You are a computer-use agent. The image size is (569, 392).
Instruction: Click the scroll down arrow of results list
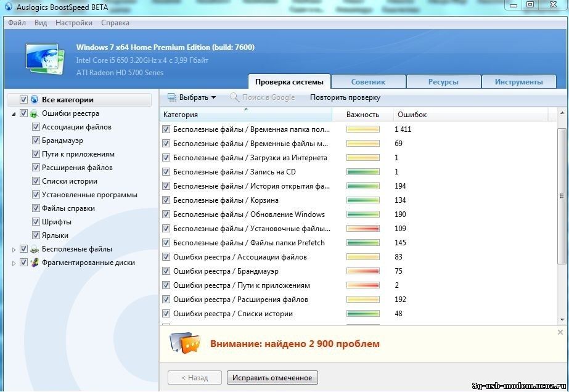pyautogui.click(x=562, y=320)
